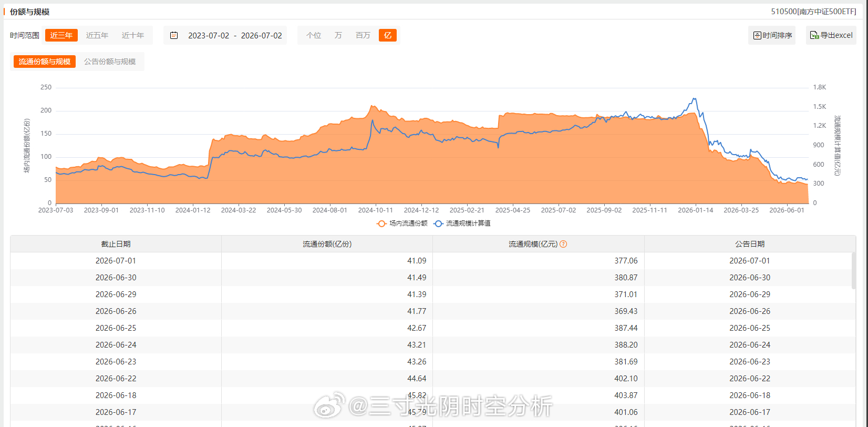Click the 导出excel button
Image resolution: width=868 pixels, height=427 pixels.
[x=831, y=35]
